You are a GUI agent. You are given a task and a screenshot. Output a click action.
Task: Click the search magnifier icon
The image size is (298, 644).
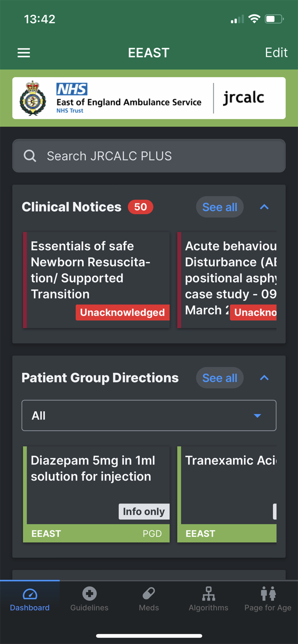[30, 155]
